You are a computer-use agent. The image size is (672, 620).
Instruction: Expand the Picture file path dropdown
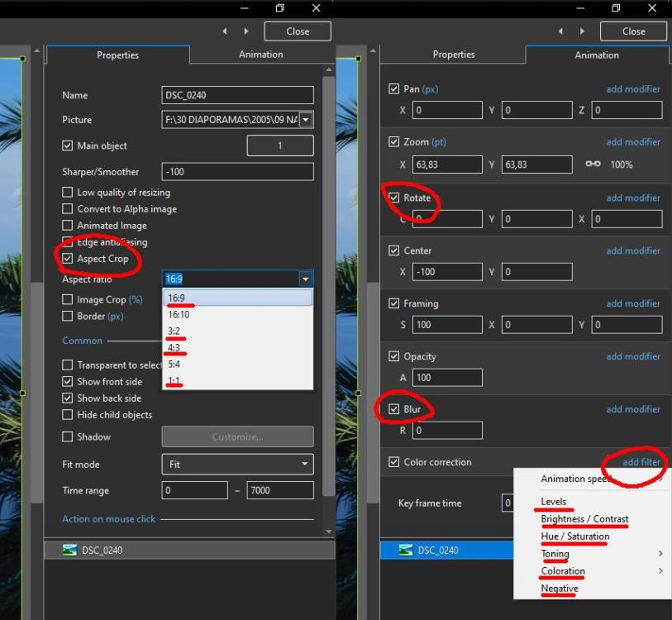pyautogui.click(x=306, y=120)
